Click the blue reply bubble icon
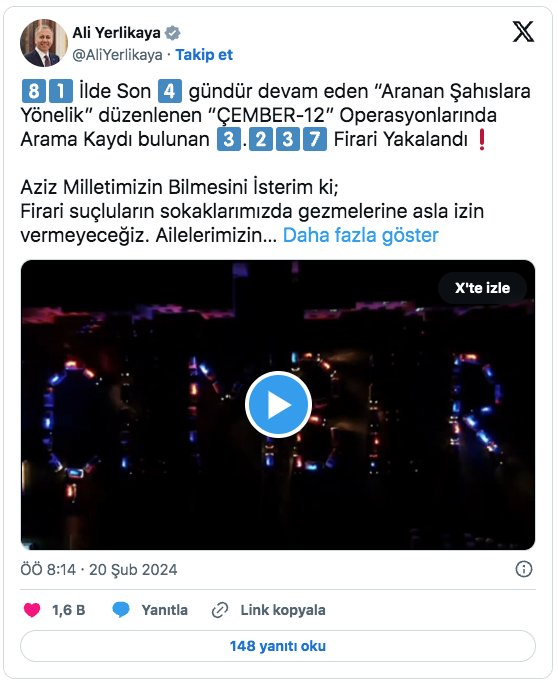558x683 pixels. [121, 610]
